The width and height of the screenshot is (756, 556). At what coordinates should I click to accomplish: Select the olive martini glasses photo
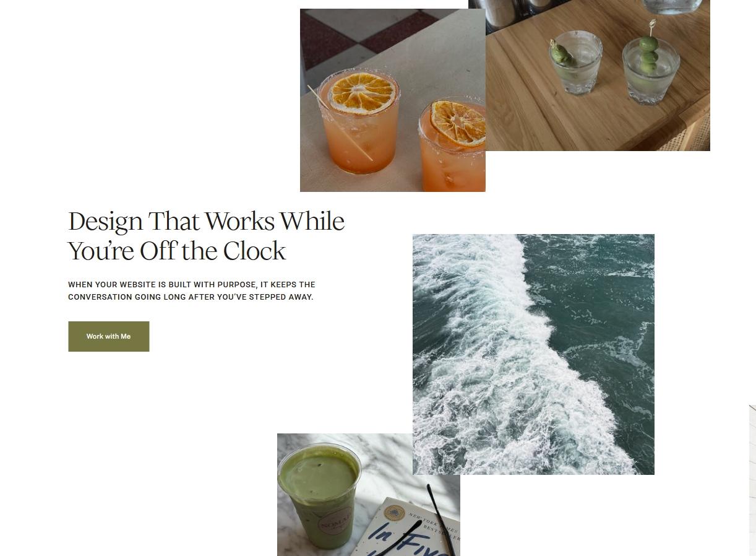pos(589,75)
